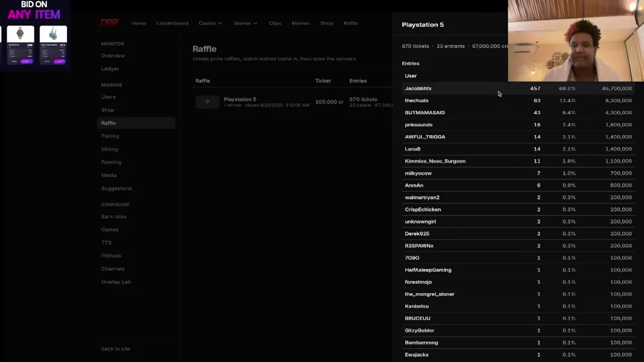Open Shop in the Manage sidebar section

point(108,110)
